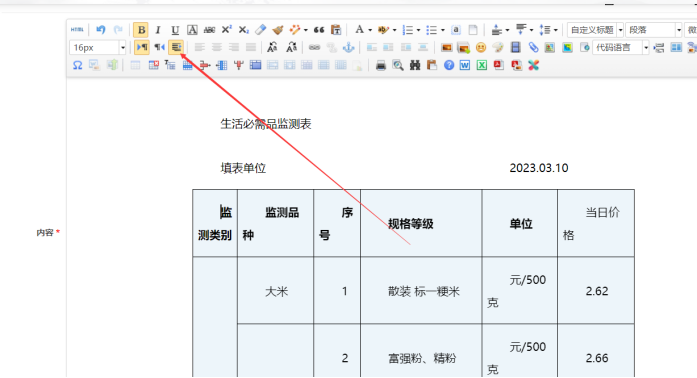Import a Word document via W icon
This screenshot has width=697, height=378.
(x=465, y=65)
